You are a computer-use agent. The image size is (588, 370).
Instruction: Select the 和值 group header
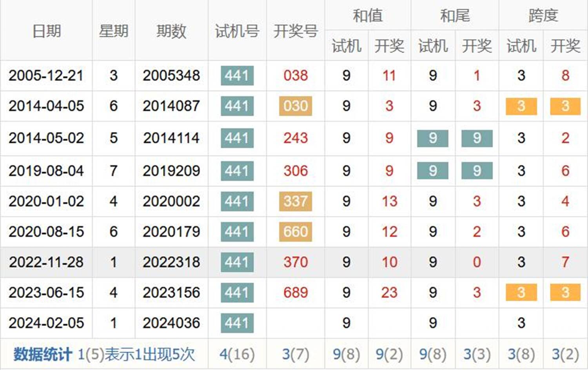tap(367, 15)
